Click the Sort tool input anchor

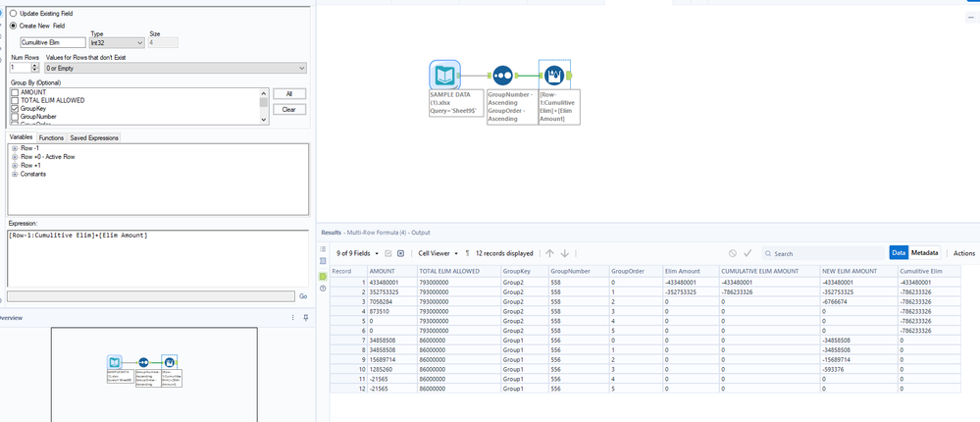(490, 76)
